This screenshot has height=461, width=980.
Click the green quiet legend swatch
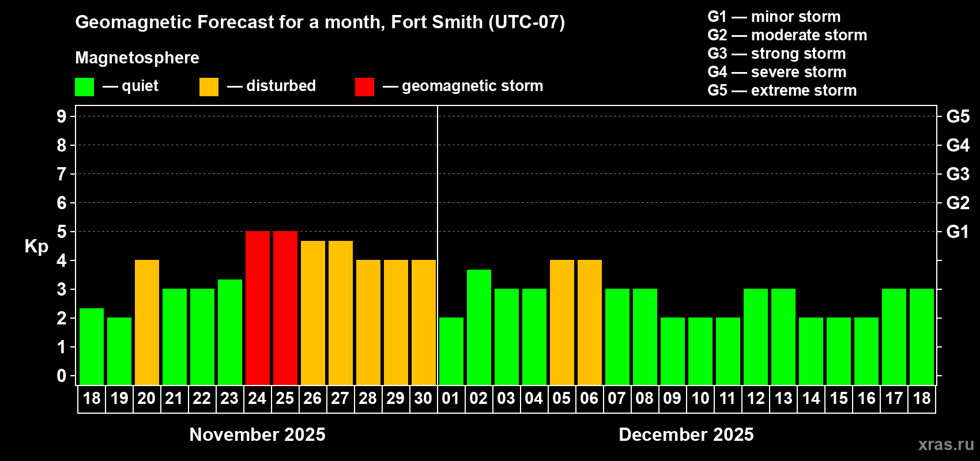click(x=84, y=87)
